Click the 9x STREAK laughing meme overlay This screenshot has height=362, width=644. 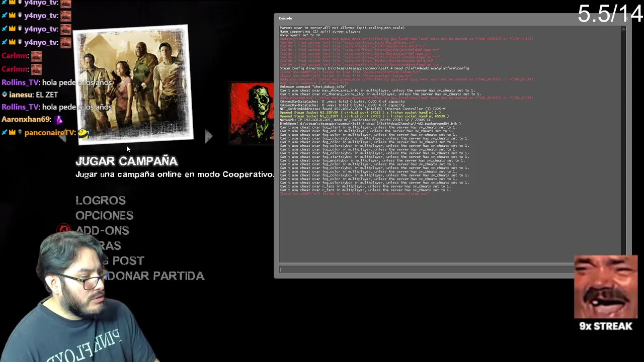coord(606,293)
